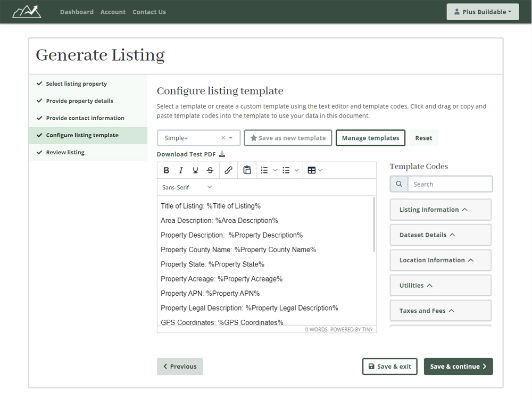The image size is (532, 399).
Task: Collapse the Listing Information section
Action: (x=440, y=210)
